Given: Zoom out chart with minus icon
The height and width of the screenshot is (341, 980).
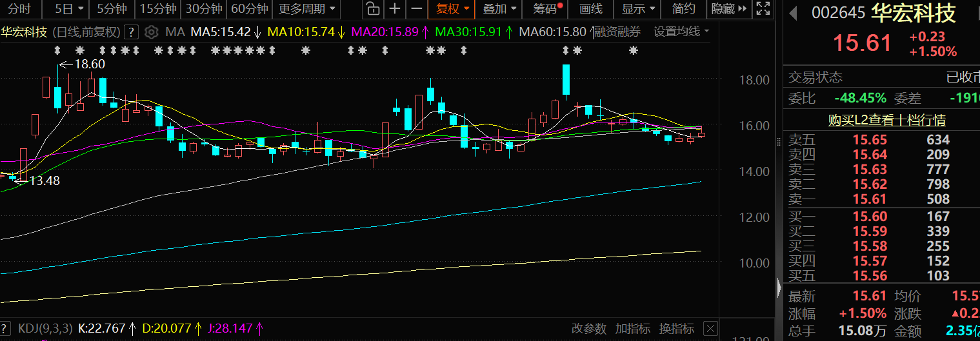Looking at the screenshot, I should [x=416, y=9].
